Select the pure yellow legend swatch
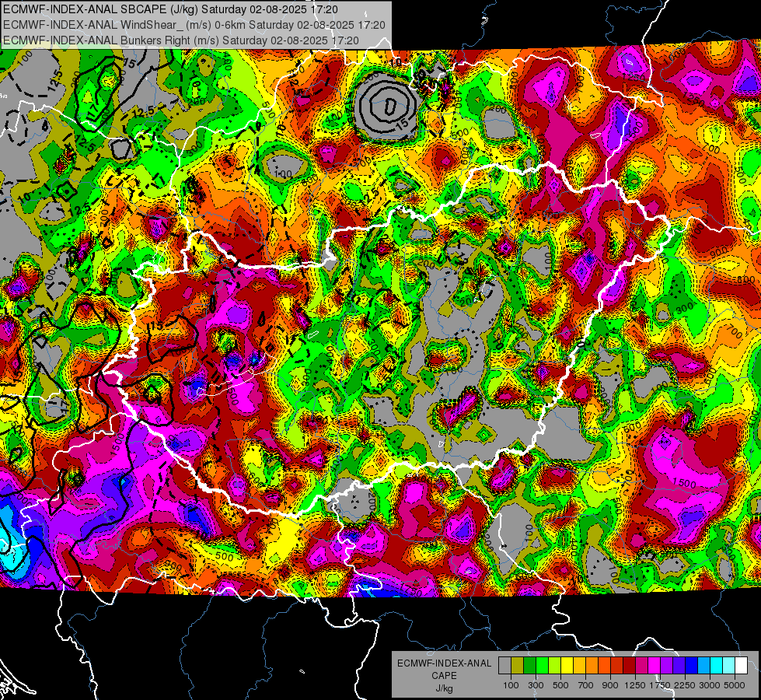Image resolution: width=761 pixels, height=700 pixels. [567, 666]
